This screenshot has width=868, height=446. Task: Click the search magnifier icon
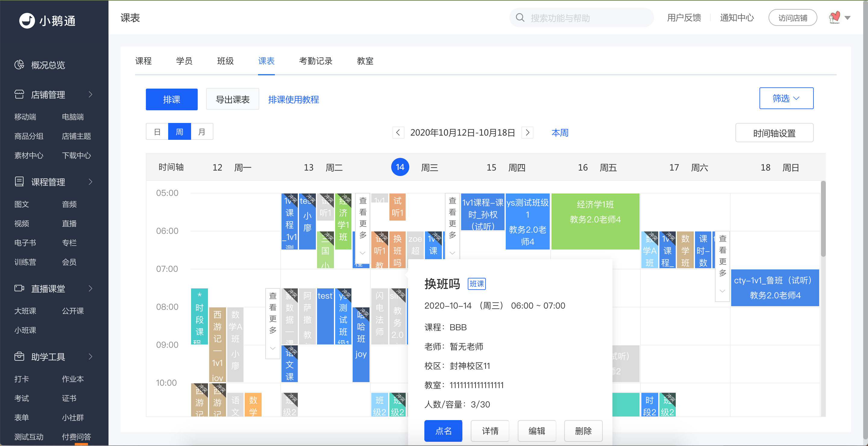pyautogui.click(x=520, y=17)
